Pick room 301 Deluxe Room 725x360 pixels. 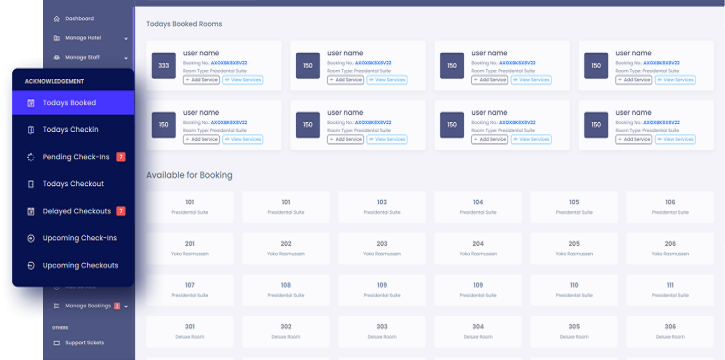[x=190, y=332]
